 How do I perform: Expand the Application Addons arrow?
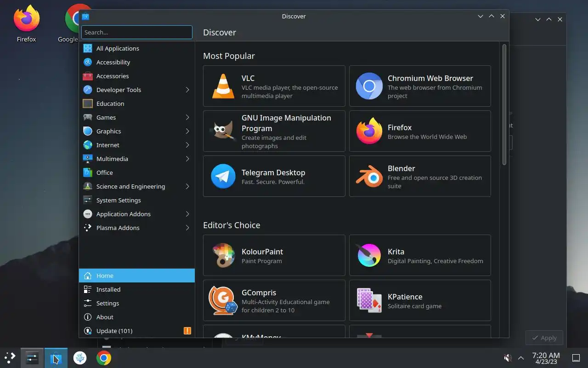click(187, 214)
